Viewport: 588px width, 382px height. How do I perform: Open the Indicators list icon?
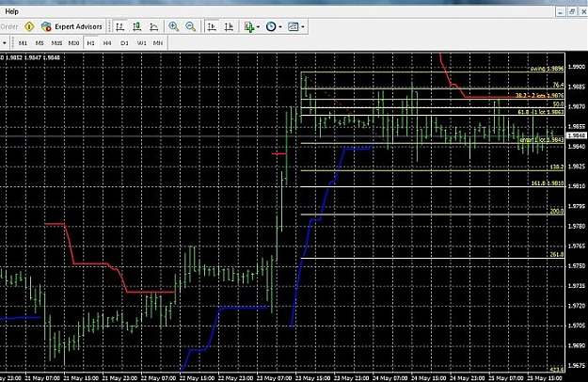tap(249, 26)
